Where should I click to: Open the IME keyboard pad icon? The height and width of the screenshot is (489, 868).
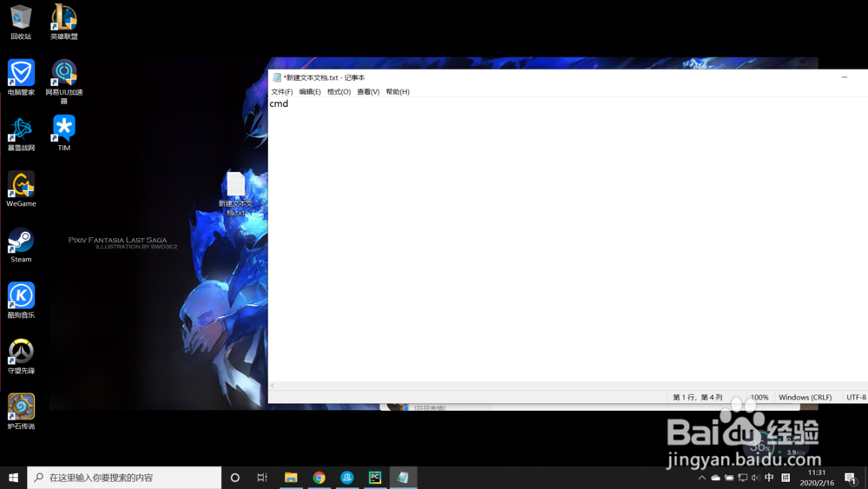786,478
